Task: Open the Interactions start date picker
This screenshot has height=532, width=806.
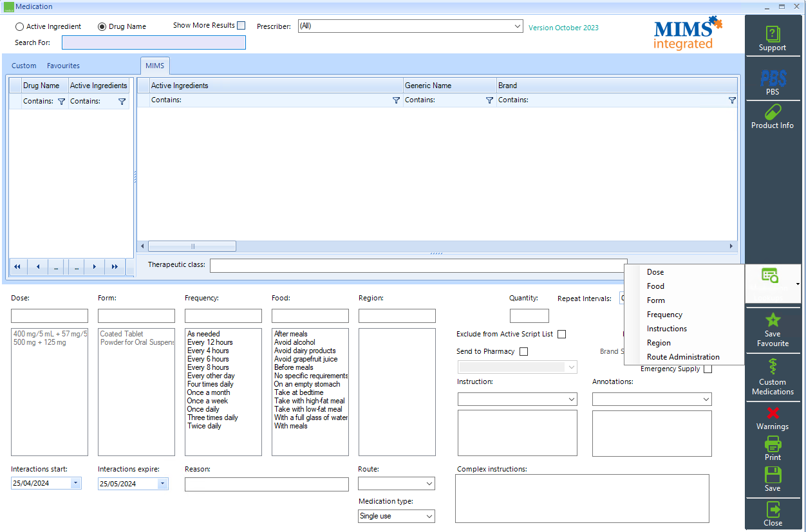Action: coord(76,483)
